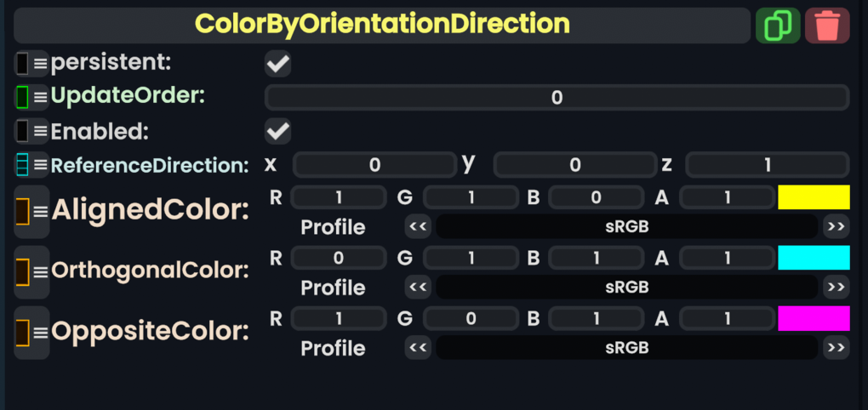Next color profile for AlignedColor
868x410 pixels.
(x=836, y=227)
